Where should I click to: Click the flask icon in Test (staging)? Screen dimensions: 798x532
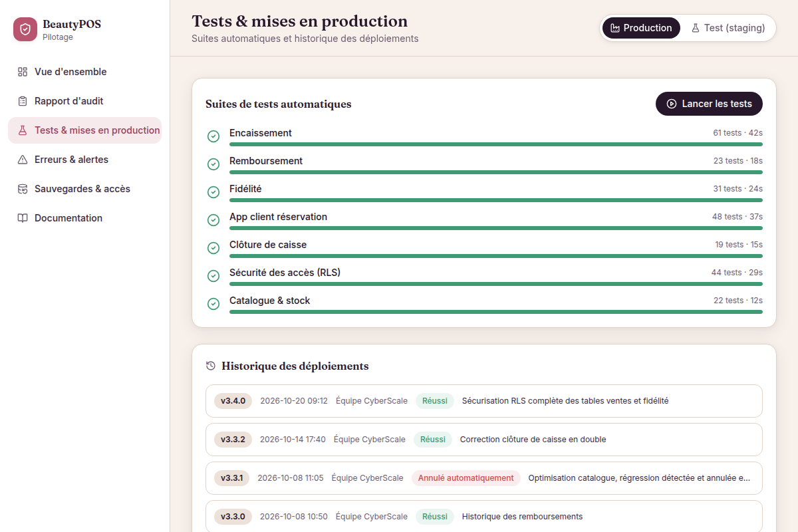tap(696, 28)
